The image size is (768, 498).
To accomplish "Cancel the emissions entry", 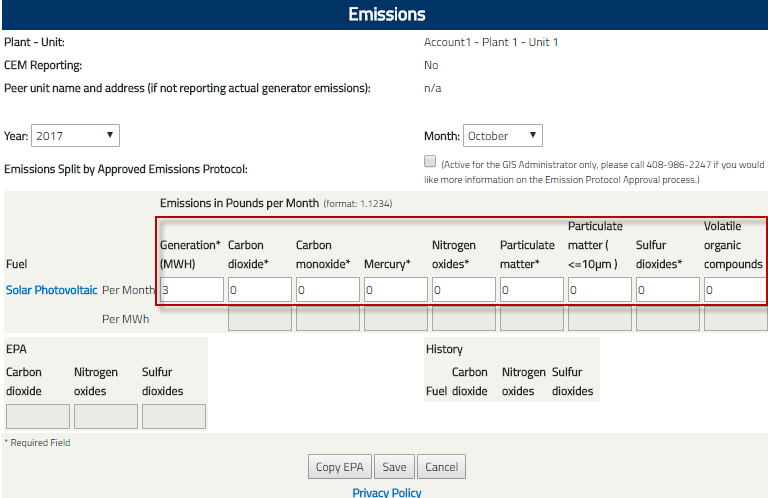I will (441, 467).
